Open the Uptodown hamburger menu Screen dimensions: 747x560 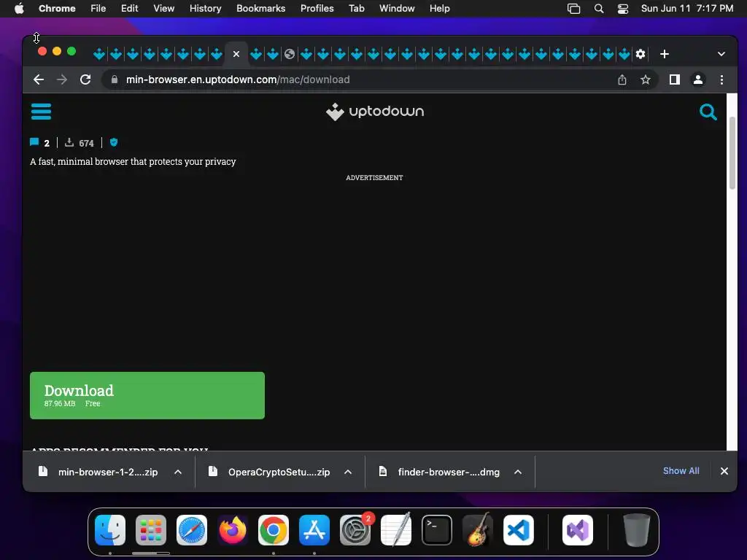[x=41, y=112]
